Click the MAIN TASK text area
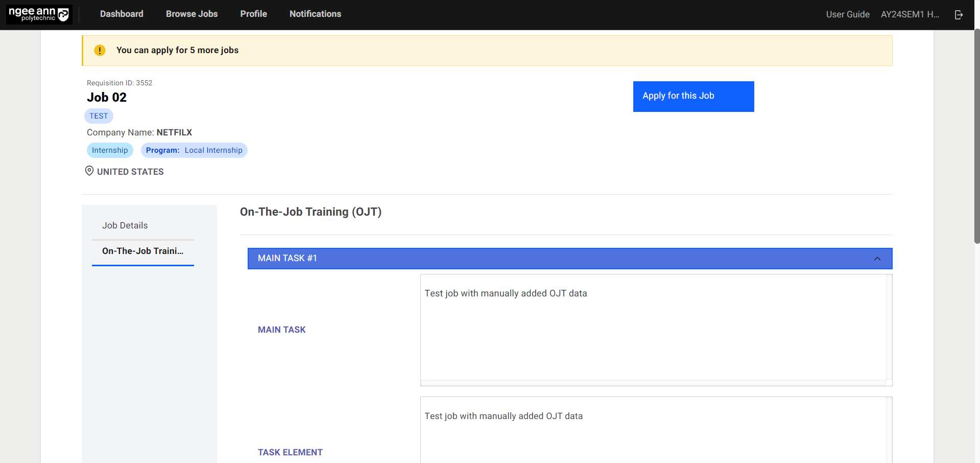The height and width of the screenshot is (463, 980). [x=655, y=330]
